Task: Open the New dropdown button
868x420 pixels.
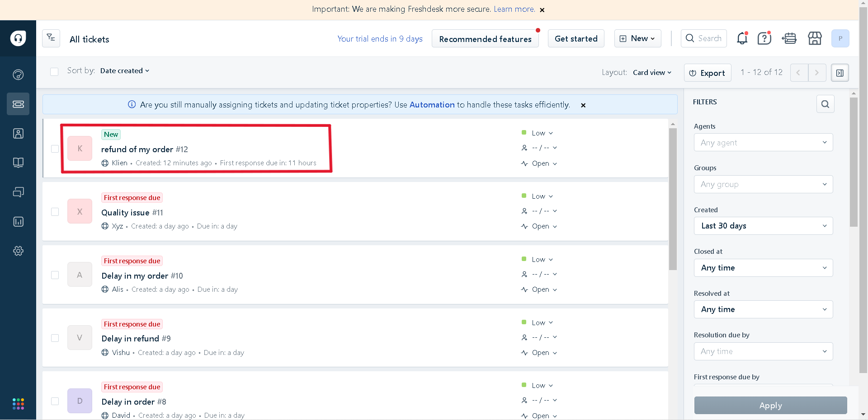Action: click(x=637, y=38)
